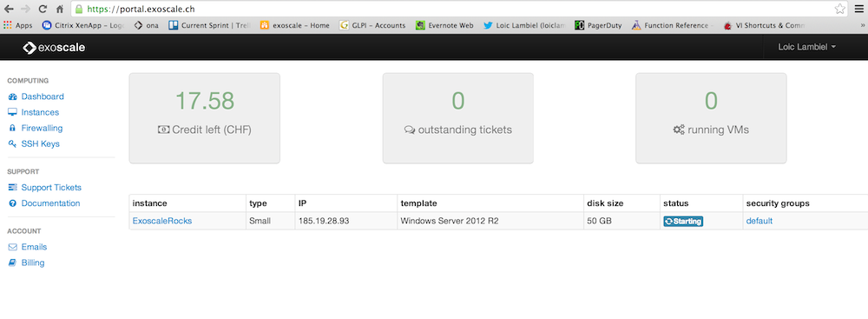Click the Support Tickets list icon
The height and width of the screenshot is (319, 868).
click(x=12, y=188)
